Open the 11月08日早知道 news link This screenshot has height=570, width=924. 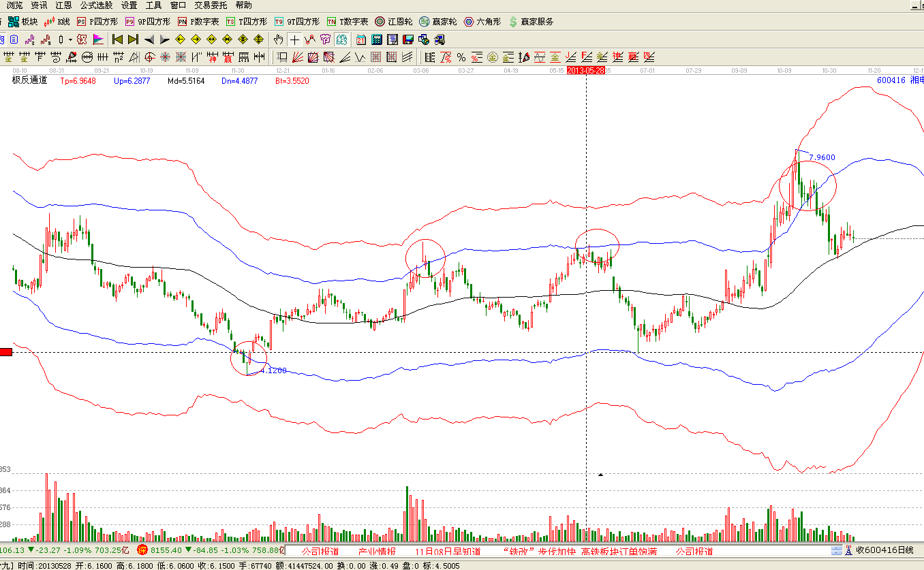448,551
